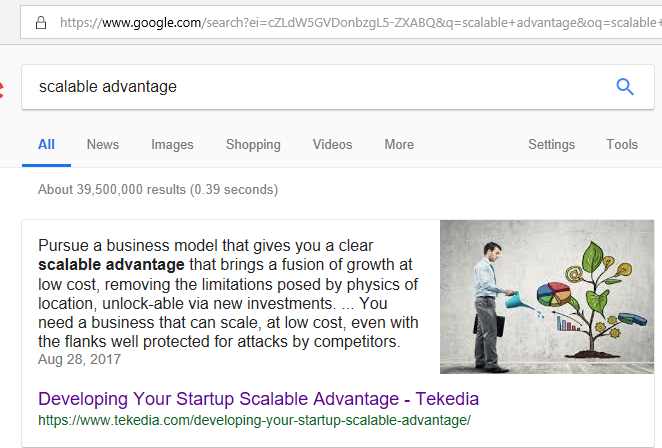This screenshot has height=448, width=662.
Task: Open 'Developing Your Startup Scalable Advantage' link
Action: pyautogui.click(x=258, y=398)
